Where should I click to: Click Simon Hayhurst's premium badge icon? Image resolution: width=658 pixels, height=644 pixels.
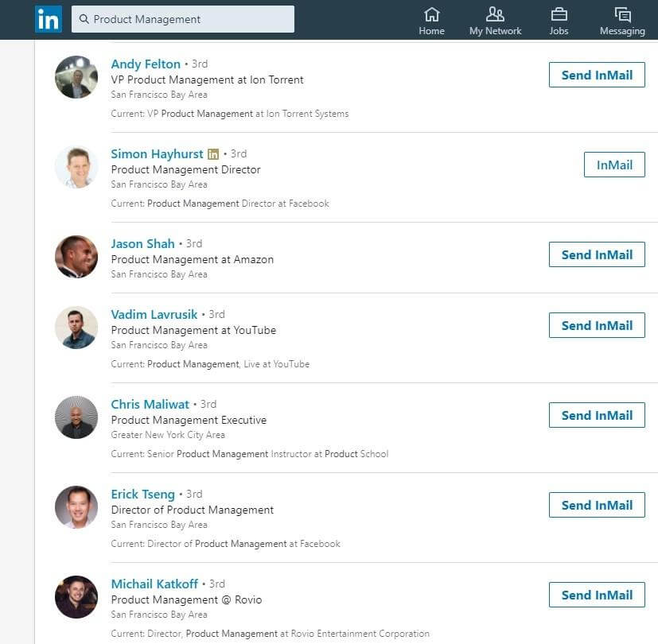tap(213, 154)
